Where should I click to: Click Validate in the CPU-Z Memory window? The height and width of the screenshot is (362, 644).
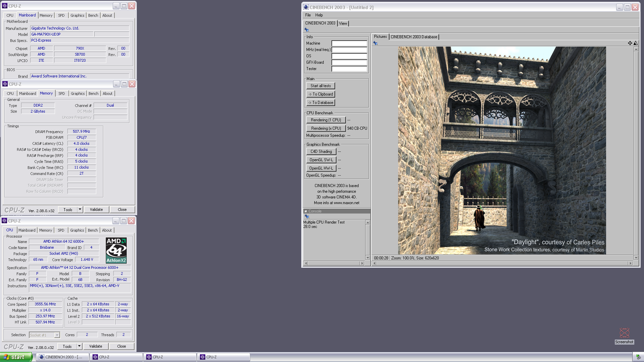click(96, 209)
